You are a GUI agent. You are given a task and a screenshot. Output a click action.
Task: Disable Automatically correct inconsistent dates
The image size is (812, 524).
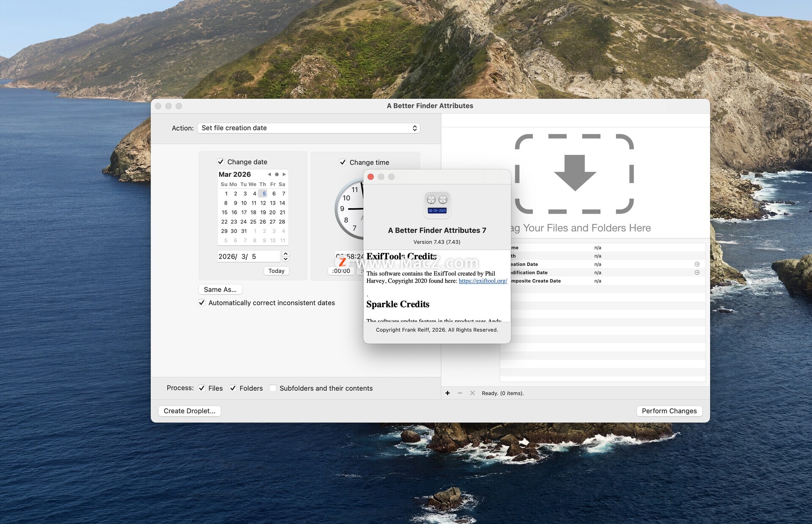[x=202, y=303]
